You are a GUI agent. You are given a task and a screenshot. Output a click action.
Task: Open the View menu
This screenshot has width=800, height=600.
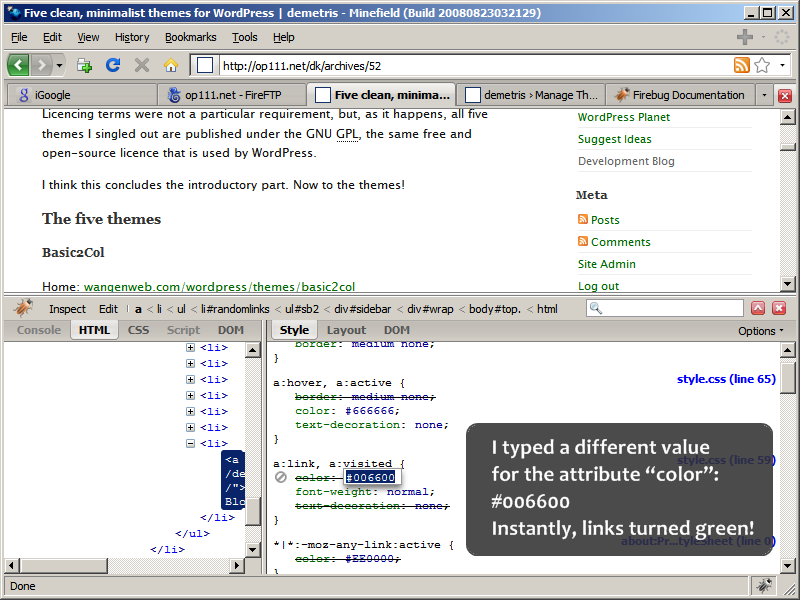(88, 37)
